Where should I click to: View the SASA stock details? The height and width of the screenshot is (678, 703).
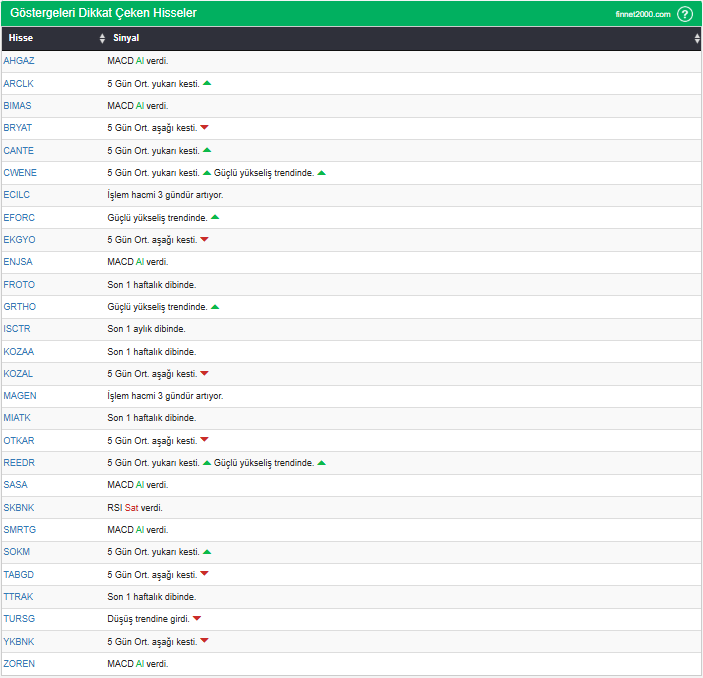click(15, 485)
